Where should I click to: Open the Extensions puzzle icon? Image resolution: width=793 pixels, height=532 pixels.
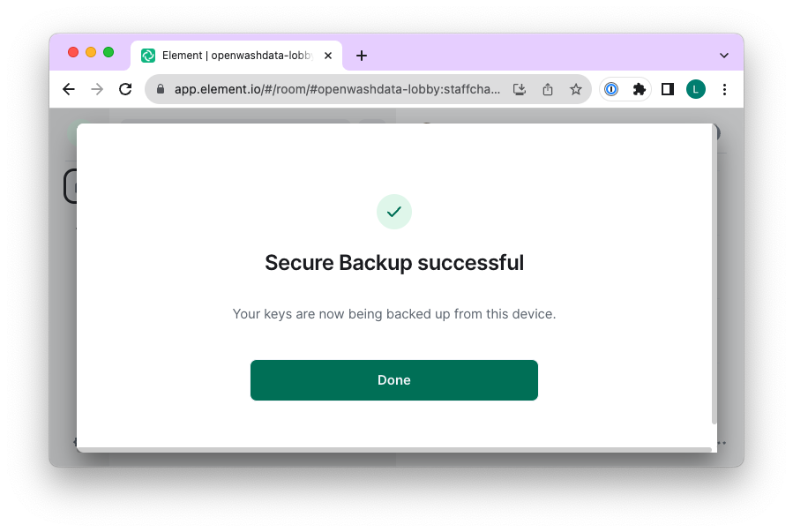640,89
